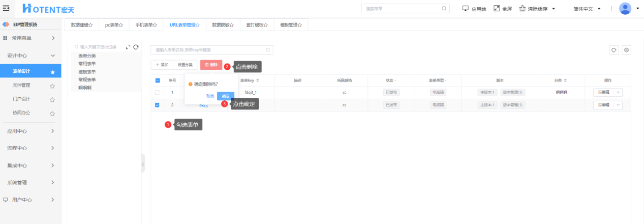644x224 pixels.
Task: Switch to 数据建模 tab
Action: coord(81,24)
